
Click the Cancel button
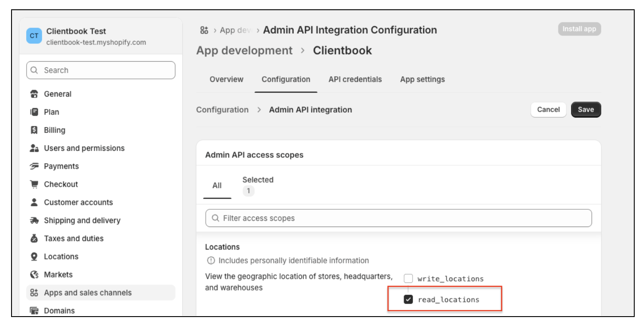point(549,110)
